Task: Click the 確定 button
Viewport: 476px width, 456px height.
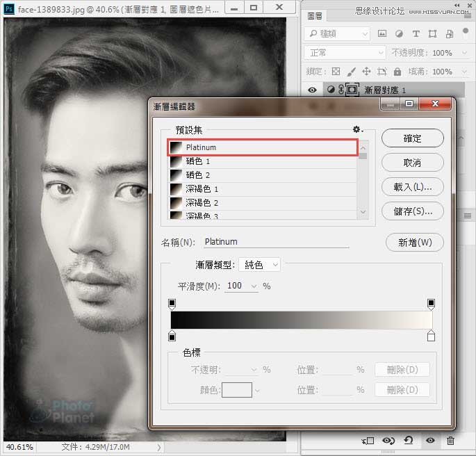Action: tap(412, 138)
